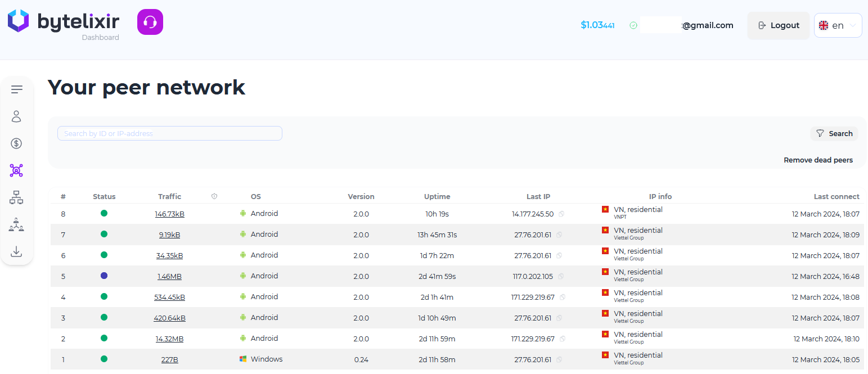
Task: Select uptime value 2d 11h 58m
Action: [437, 360]
